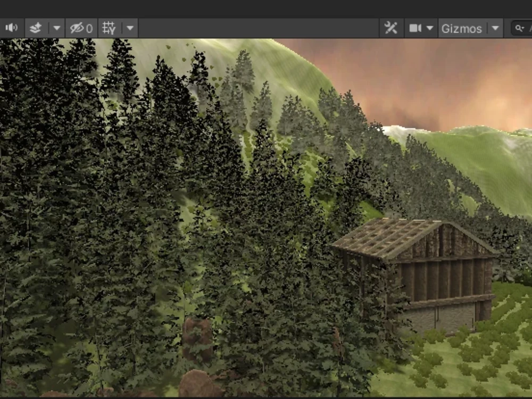Viewport: 532px width, 399px height.
Task: Click the scene effects shader icon
Action: click(35, 28)
